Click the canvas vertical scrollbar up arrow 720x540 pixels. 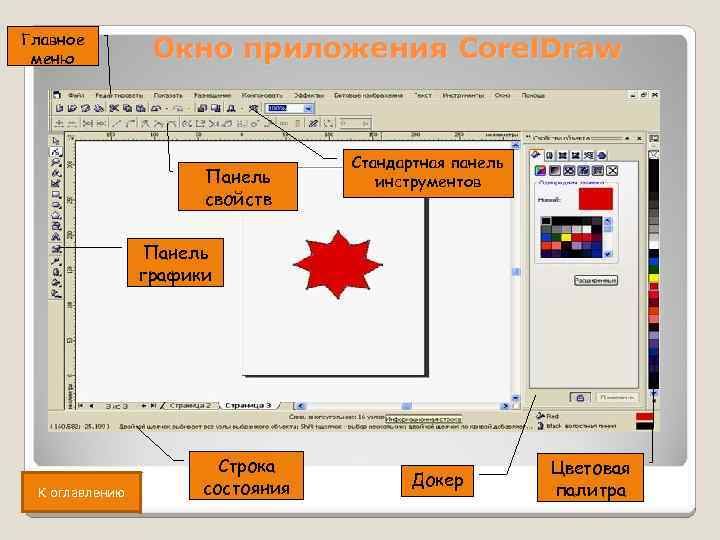516,146
